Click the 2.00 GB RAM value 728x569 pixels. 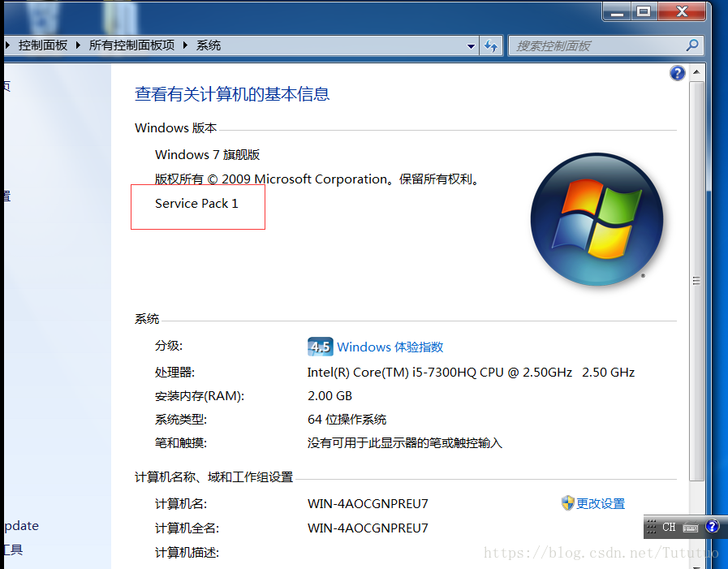[x=330, y=396]
